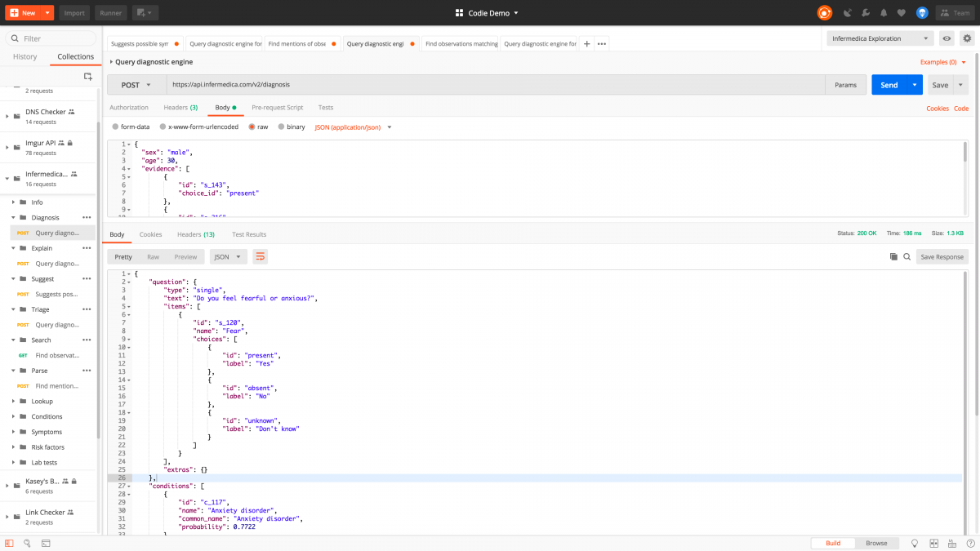This screenshot has width=980, height=551.
Task: Open Send button dropdown arrow
Action: tap(915, 85)
